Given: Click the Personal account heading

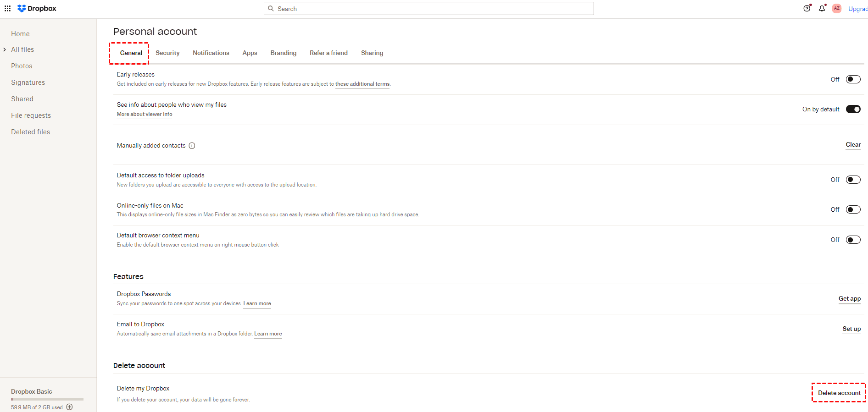Looking at the screenshot, I should coord(155,32).
